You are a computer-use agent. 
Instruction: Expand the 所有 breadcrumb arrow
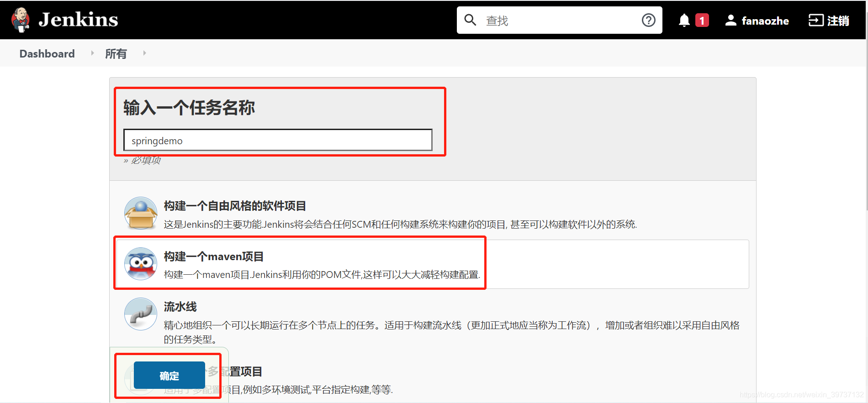[144, 53]
